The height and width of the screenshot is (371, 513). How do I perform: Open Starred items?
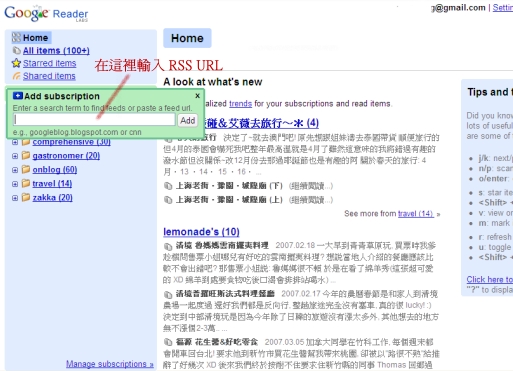coord(49,63)
